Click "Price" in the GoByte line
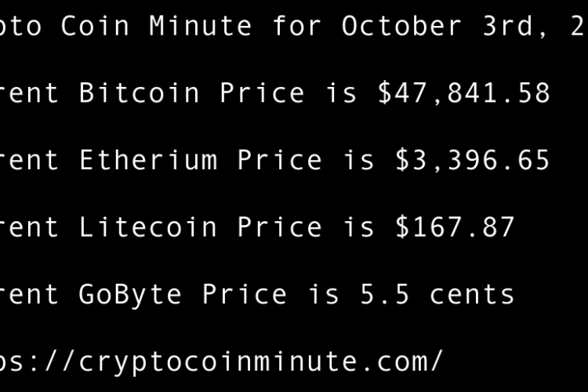The image size is (588, 392). 245,295
